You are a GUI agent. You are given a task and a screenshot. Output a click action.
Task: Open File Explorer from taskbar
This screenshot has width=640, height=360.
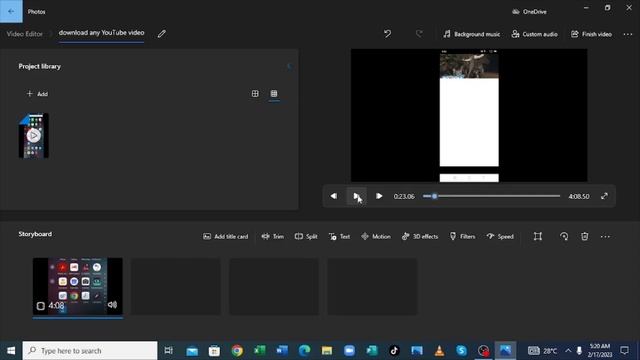pyautogui.click(x=327, y=351)
